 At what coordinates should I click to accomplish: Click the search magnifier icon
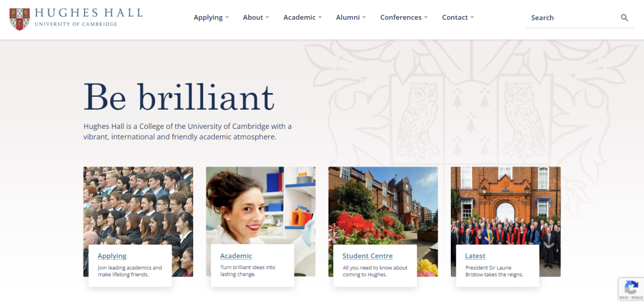tap(624, 18)
